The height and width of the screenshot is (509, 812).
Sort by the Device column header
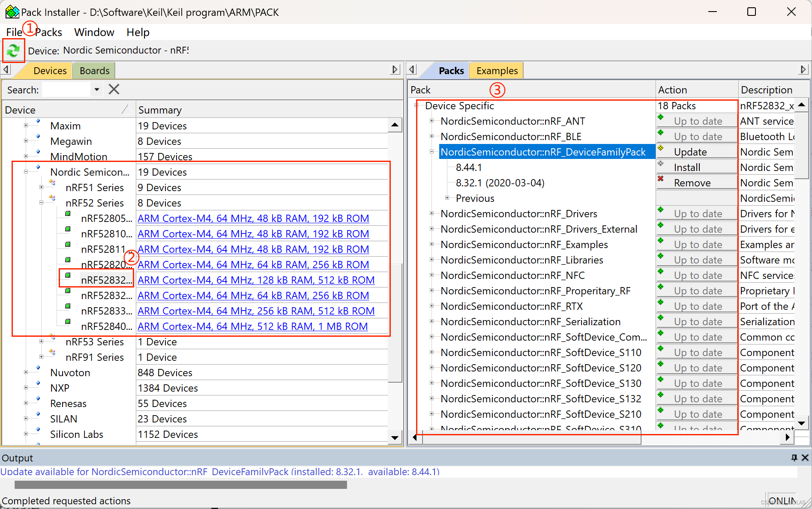pyautogui.click(x=69, y=110)
